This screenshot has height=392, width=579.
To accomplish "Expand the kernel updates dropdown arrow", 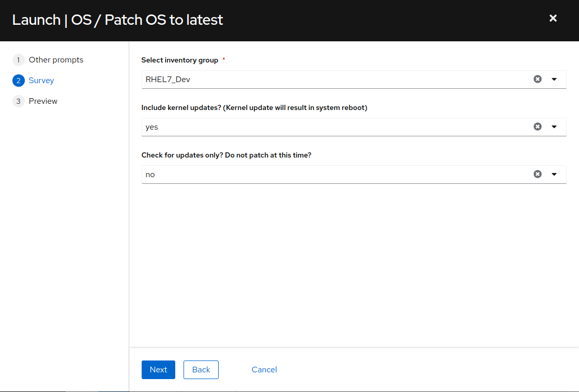I will 554,127.
